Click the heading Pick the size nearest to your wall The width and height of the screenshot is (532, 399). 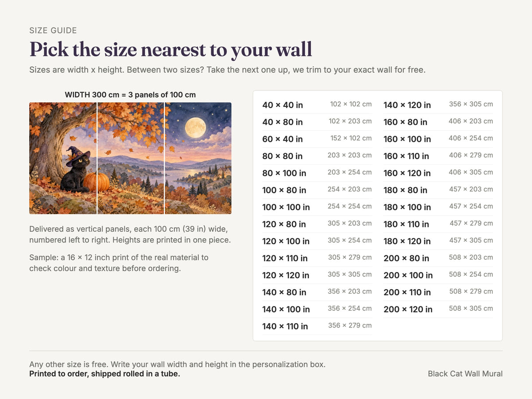click(171, 50)
